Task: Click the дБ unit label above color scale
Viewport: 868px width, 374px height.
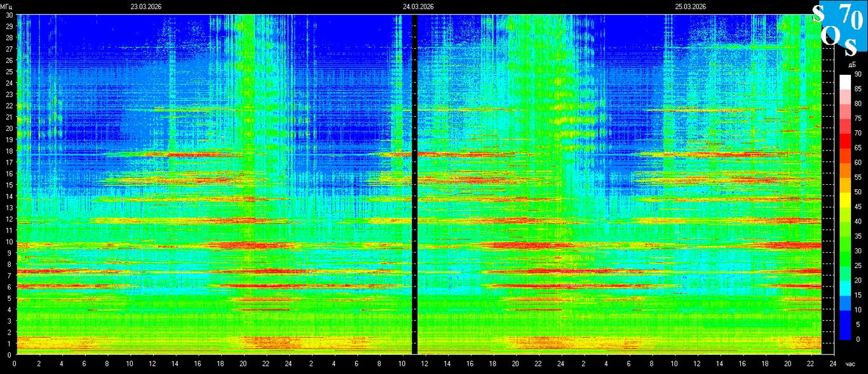Action: [851, 65]
